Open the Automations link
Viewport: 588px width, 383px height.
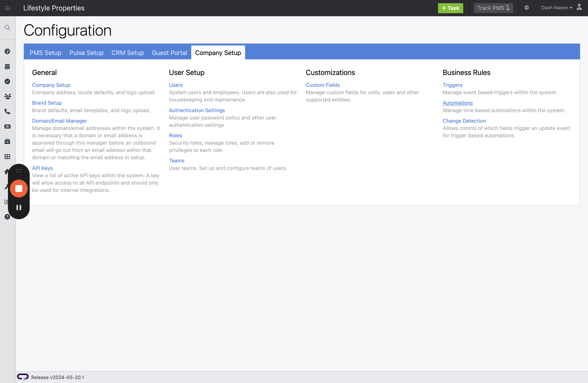pos(458,103)
